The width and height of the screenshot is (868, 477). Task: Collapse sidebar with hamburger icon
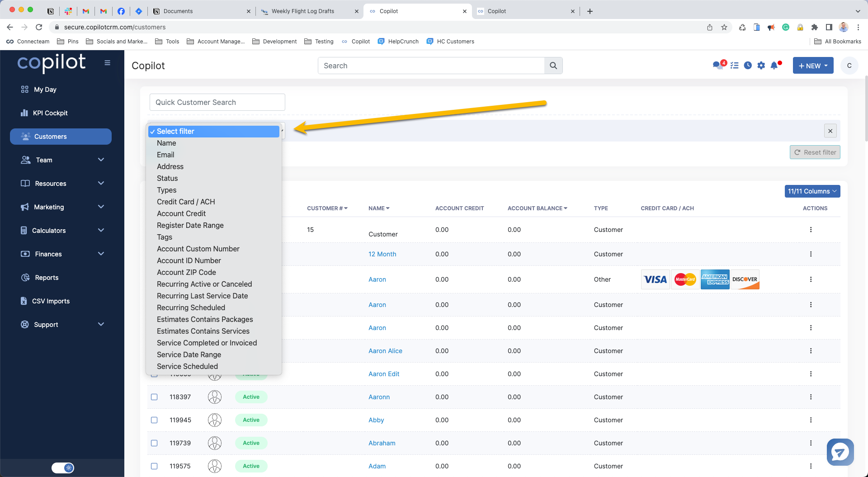click(107, 63)
